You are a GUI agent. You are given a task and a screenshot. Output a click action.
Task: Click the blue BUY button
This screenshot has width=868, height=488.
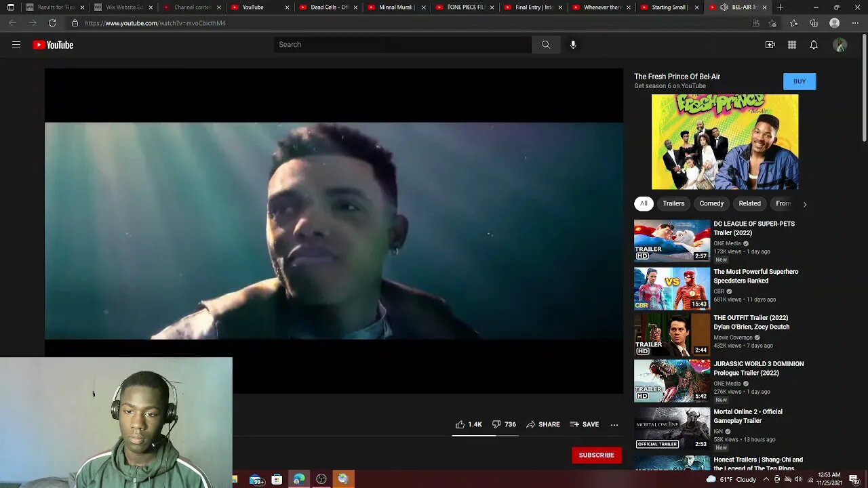pyautogui.click(x=800, y=81)
